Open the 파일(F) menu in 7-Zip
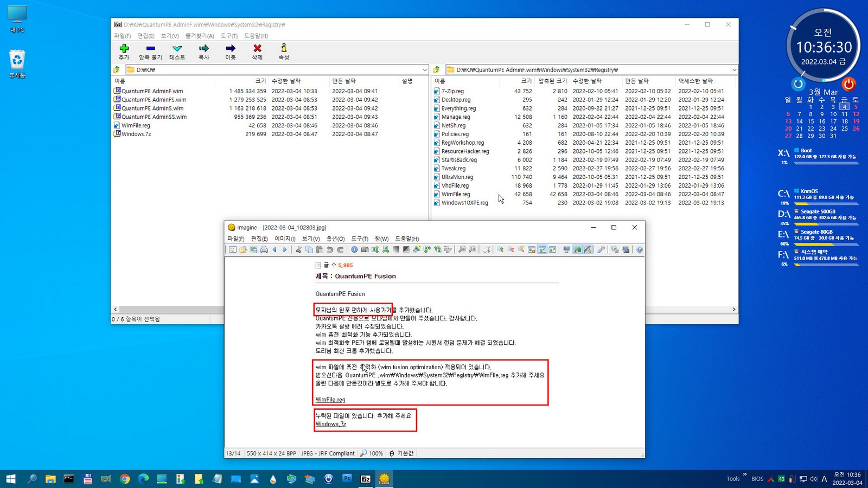 pos(122,36)
